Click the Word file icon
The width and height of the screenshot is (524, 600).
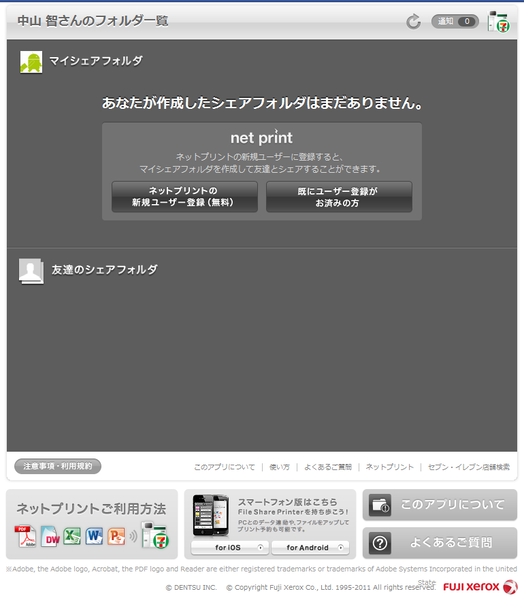pos(94,536)
